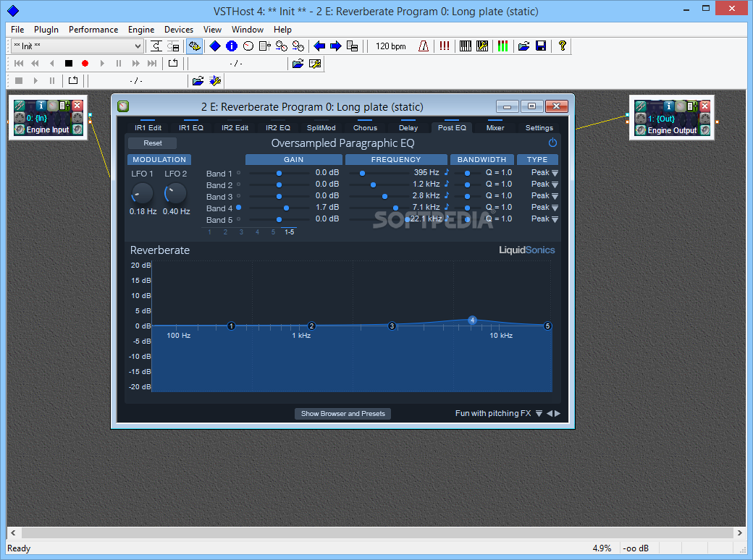The width and height of the screenshot is (753, 560).
Task: Click the blue info circle icon
Action: [x=232, y=46]
